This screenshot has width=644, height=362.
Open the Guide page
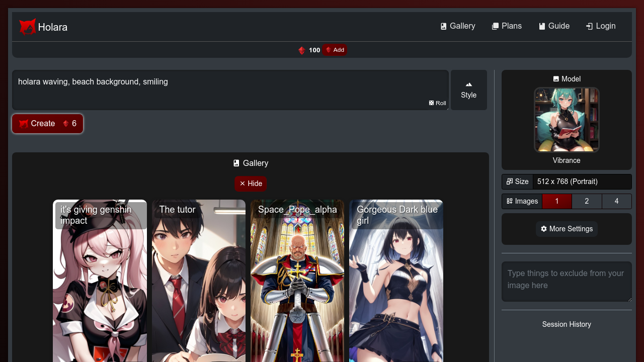[x=554, y=26]
